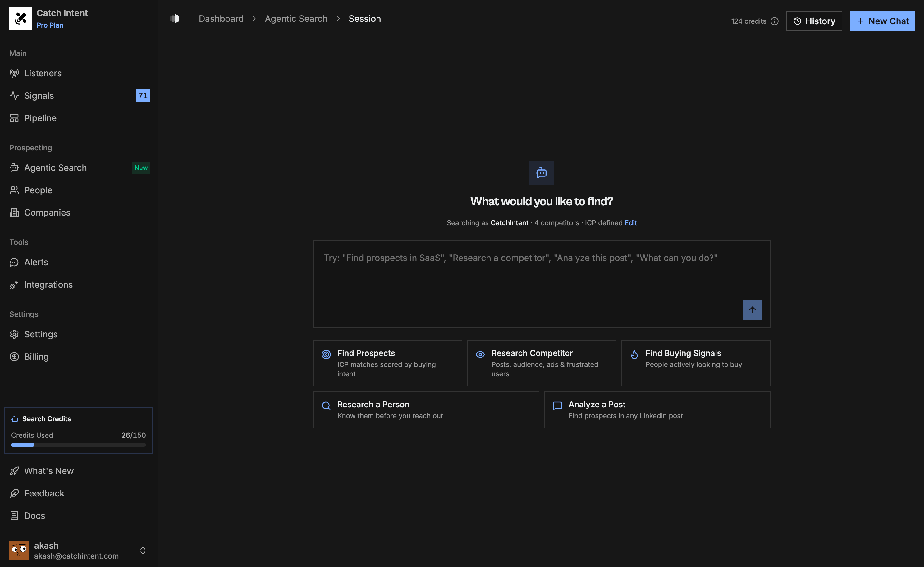Select the Find Prospects card
The height and width of the screenshot is (567, 924).
click(x=387, y=363)
